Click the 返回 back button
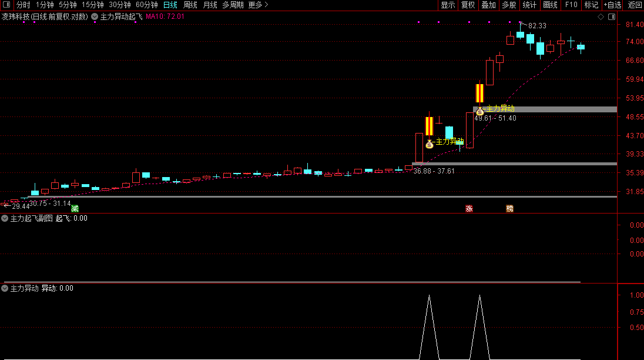The width and height of the screenshot is (644, 360). tap(635, 5)
